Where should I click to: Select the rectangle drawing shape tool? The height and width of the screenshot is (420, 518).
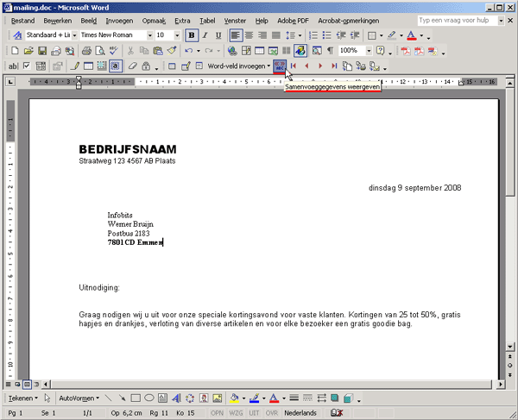[136, 398]
